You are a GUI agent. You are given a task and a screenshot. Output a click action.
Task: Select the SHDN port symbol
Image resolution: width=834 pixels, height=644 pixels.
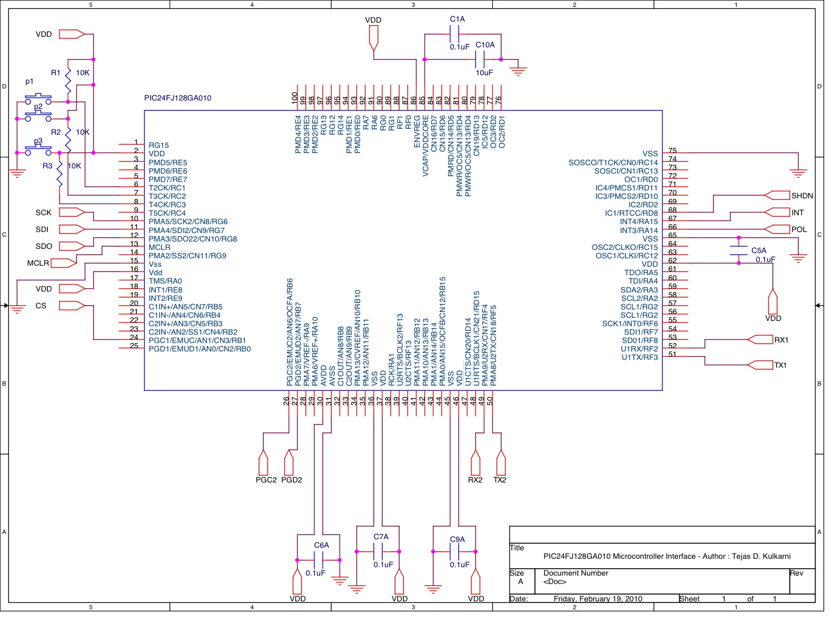(777, 196)
